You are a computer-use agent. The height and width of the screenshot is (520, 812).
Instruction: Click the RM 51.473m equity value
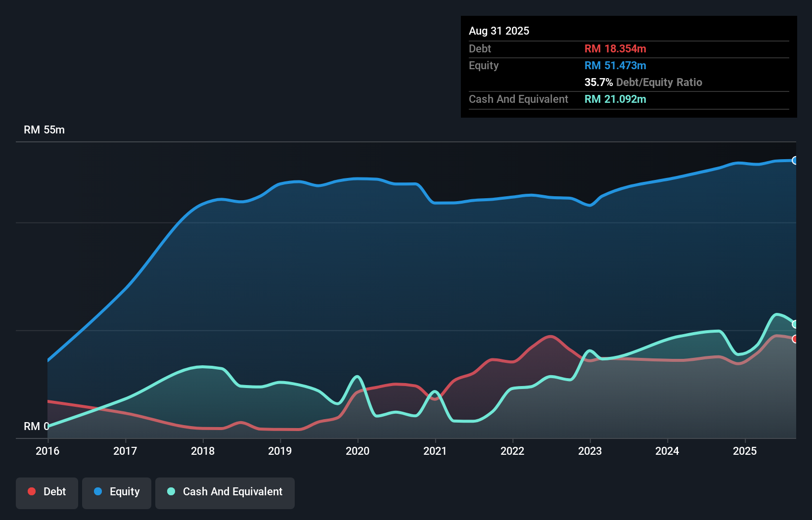(x=615, y=65)
